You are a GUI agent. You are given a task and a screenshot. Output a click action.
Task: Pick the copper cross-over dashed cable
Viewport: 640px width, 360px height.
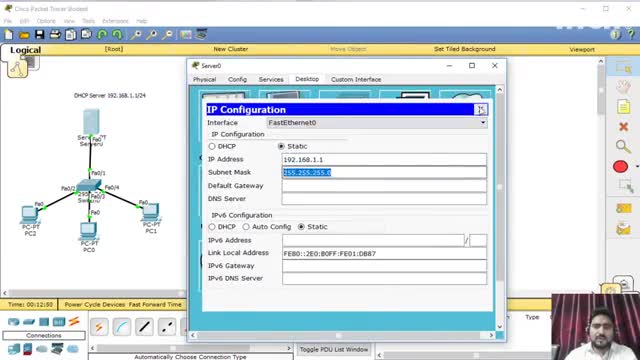tap(167, 327)
